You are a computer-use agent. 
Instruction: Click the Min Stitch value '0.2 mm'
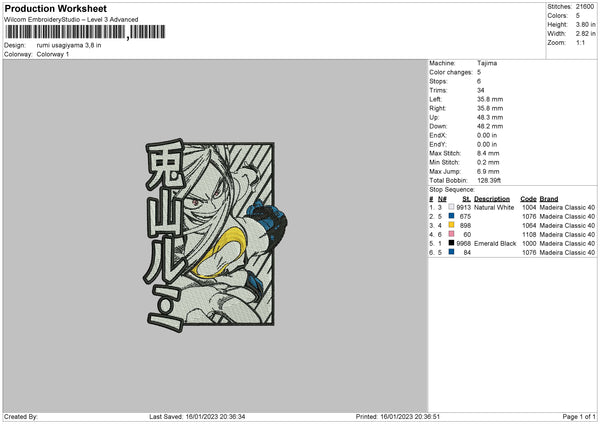(x=488, y=162)
